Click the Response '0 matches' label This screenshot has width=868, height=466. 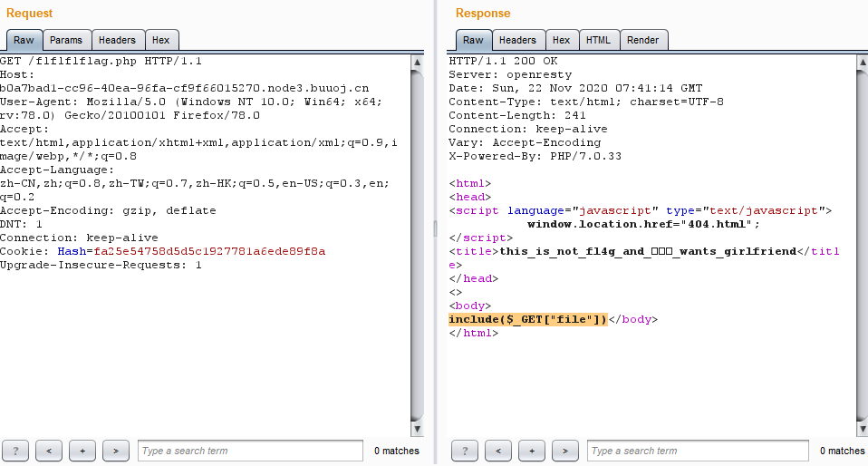[842, 451]
